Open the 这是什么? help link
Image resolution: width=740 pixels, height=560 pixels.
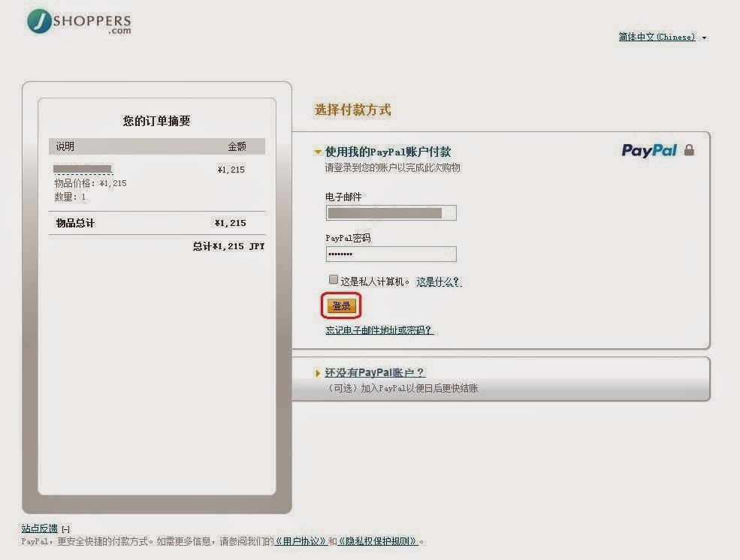click(x=439, y=282)
